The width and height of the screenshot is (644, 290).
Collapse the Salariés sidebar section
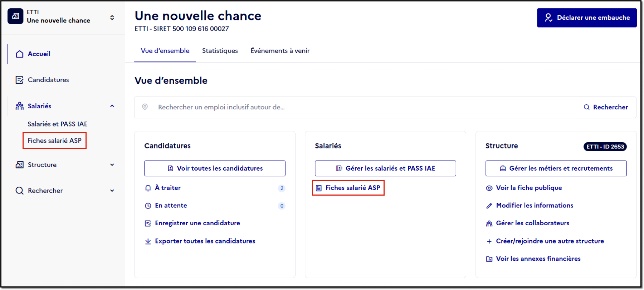click(112, 106)
